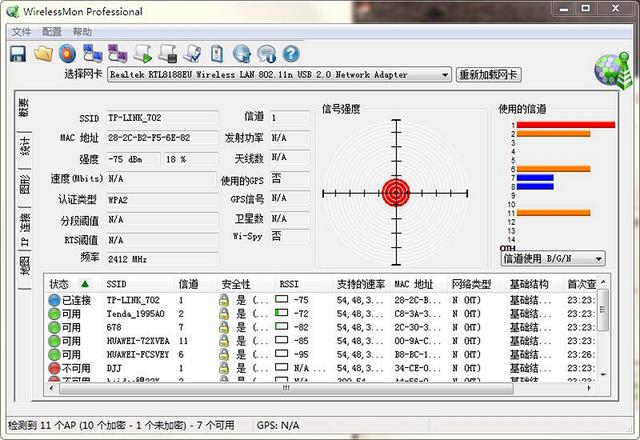The height and width of the screenshot is (440, 640).
Task: Click the GPS: N/A status bar entry
Action: pyautogui.click(x=278, y=426)
